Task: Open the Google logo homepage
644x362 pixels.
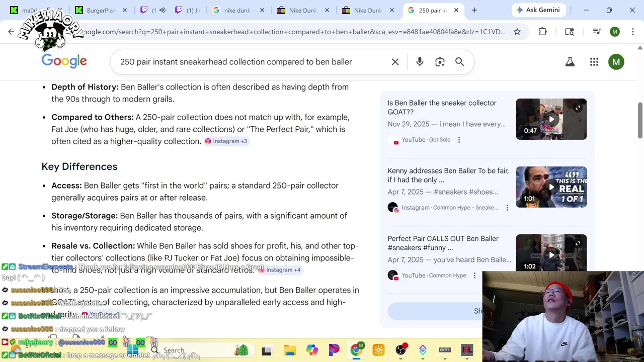Action: coord(64,61)
